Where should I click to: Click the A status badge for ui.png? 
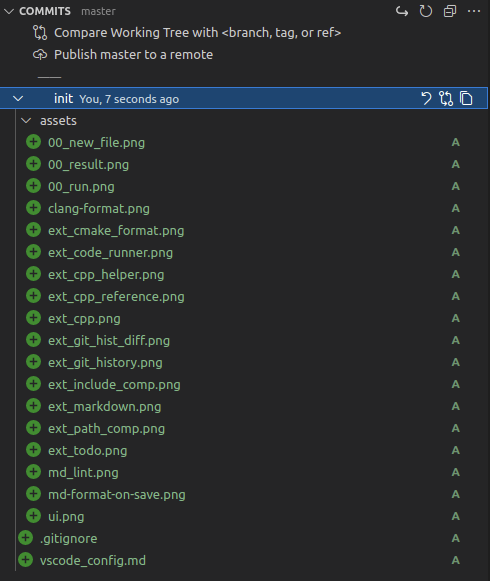(x=456, y=517)
